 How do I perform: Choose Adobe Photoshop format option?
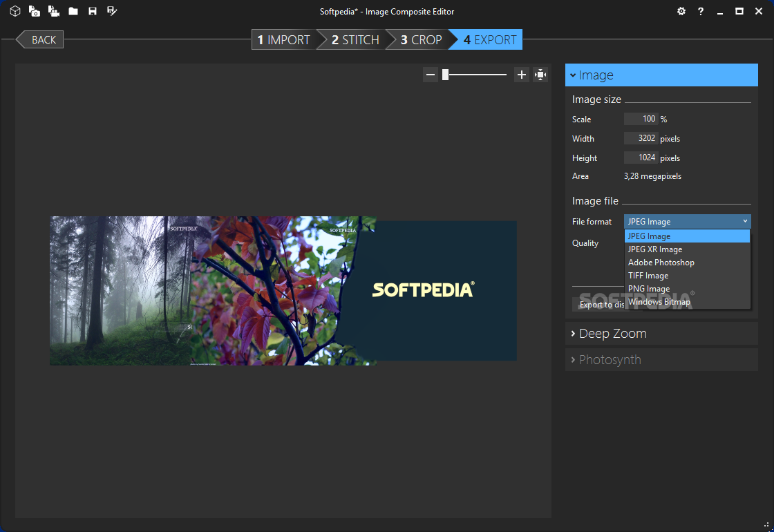(x=687, y=263)
